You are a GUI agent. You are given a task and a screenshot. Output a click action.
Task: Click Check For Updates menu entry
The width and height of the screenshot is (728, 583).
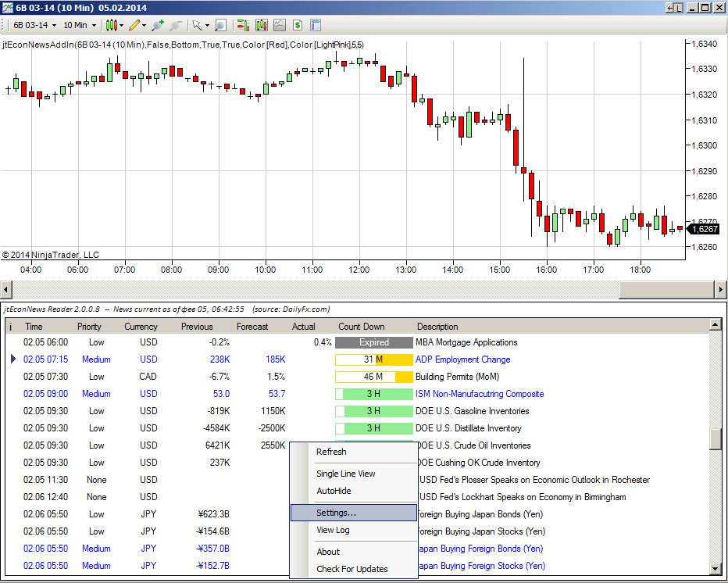[x=352, y=569]
